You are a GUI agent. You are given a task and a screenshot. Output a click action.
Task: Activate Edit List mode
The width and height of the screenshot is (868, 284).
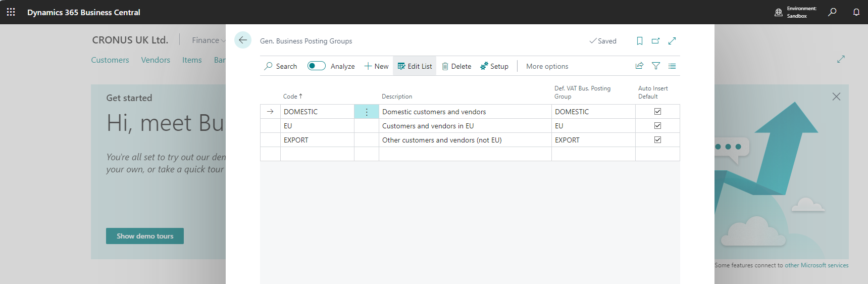[x=415, y=66]
